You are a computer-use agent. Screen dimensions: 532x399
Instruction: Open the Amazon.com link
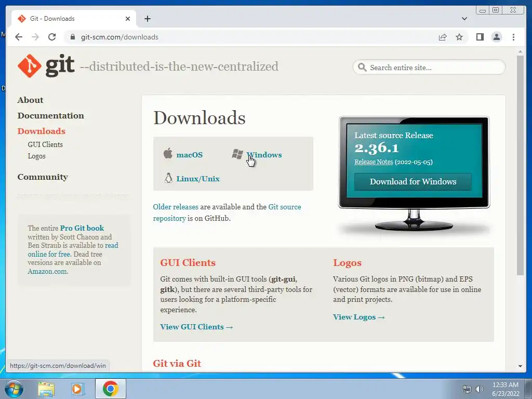(x=47, y=271)
